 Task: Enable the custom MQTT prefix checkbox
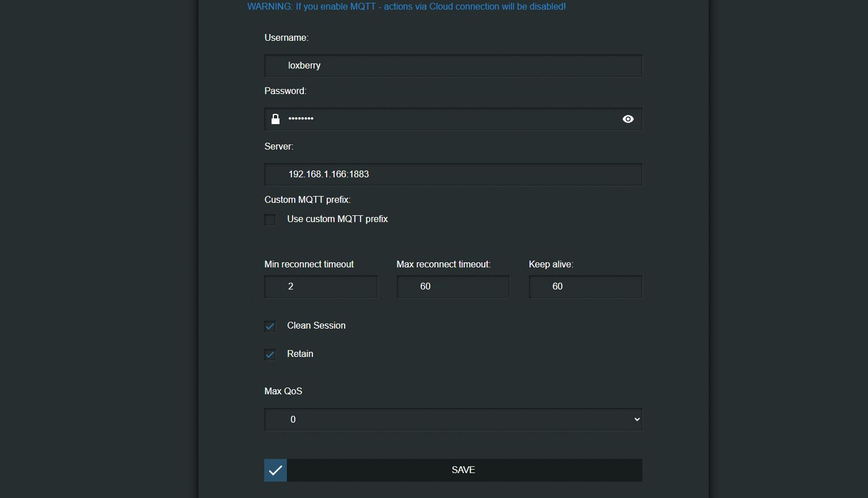[270, 220]
